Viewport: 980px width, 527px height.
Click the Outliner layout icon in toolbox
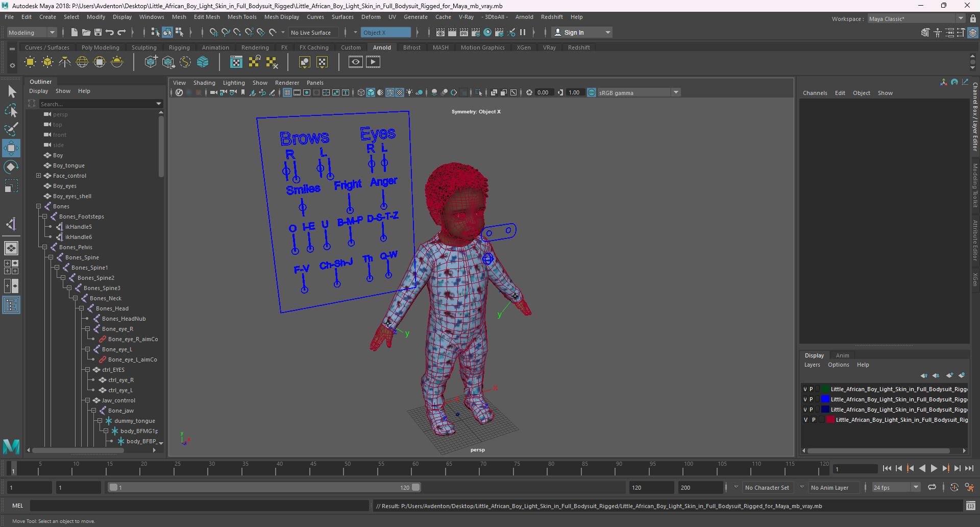(11, 305)
